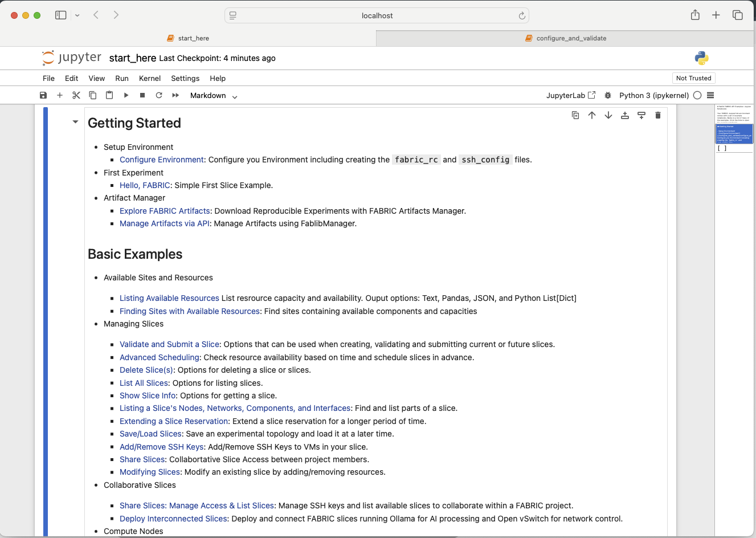756x538 pixels.
Task: Move the cell up with the arrow icon
Action: [592, 115]
